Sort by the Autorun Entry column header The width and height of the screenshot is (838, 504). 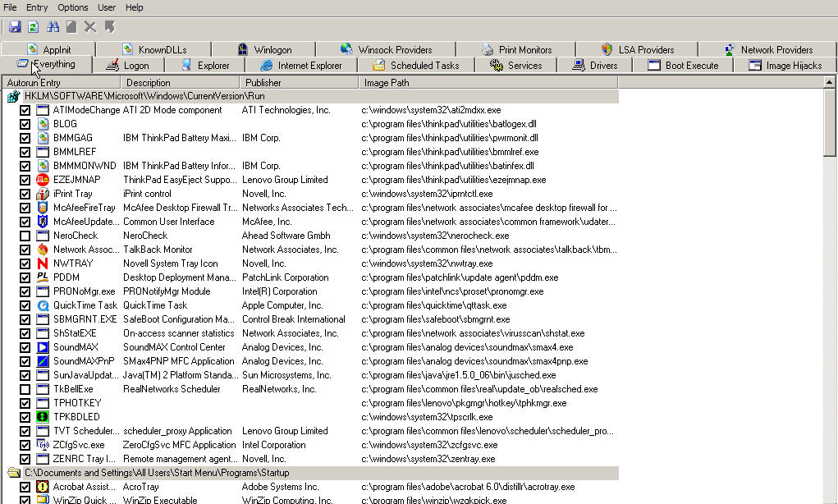point(62,83)
